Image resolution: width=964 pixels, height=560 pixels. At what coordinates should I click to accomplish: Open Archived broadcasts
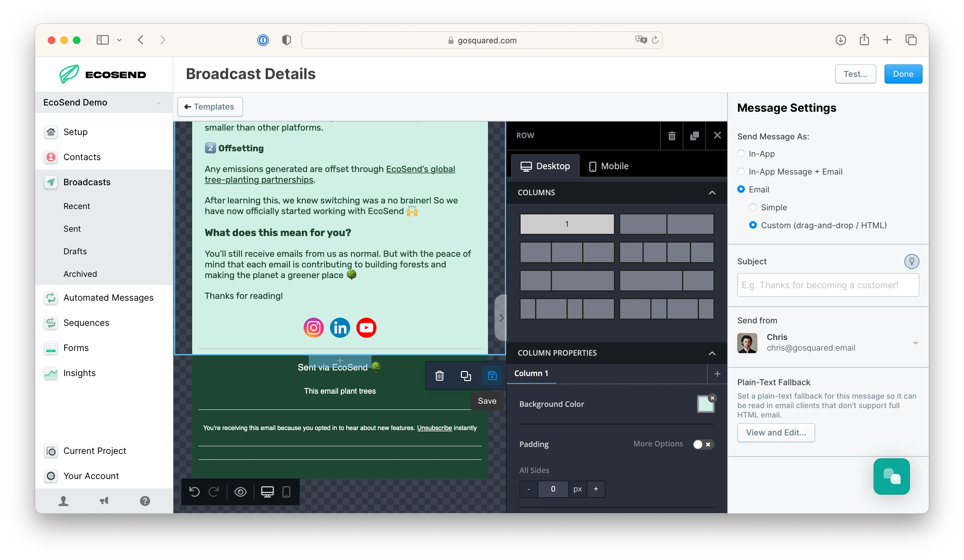(x=80, y=274)
